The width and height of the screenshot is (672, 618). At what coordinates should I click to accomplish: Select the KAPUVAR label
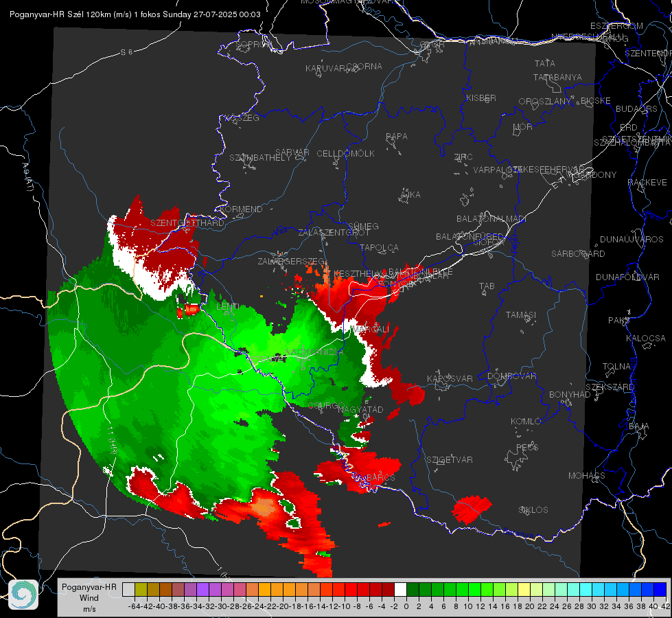[x=325, y=69]
